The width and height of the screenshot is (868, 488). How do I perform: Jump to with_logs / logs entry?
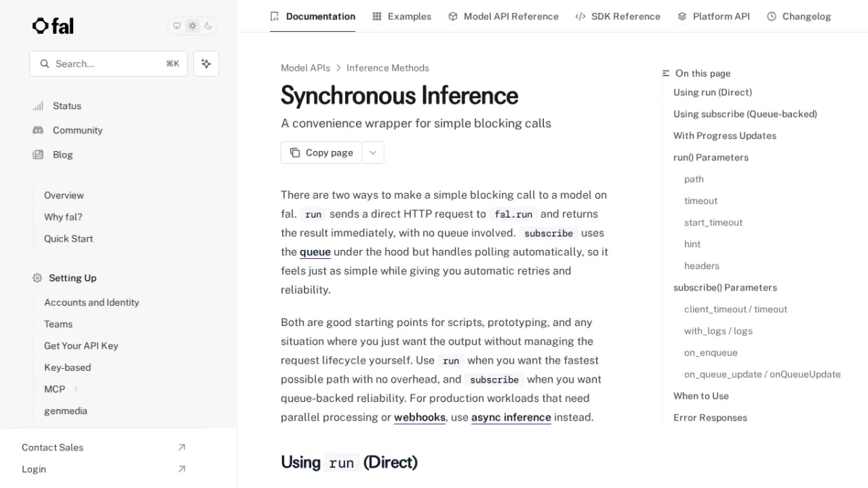click(718, 331)
